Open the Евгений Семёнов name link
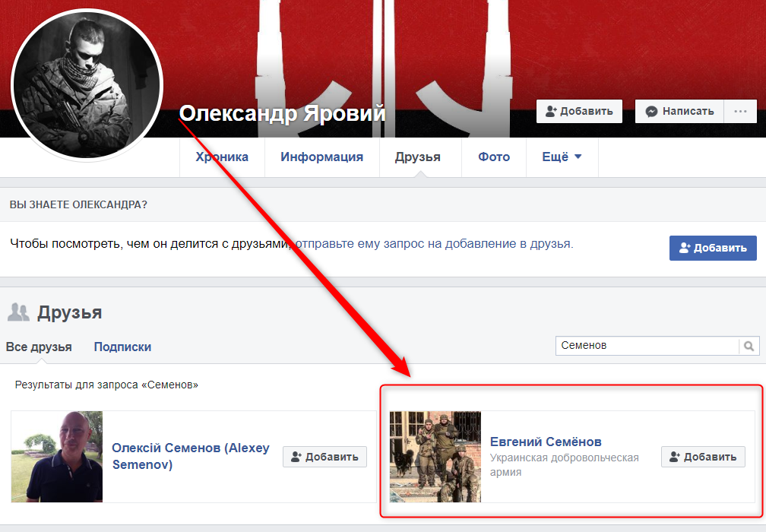The width and height of the screenshot is (766, 532). (546, 442)
